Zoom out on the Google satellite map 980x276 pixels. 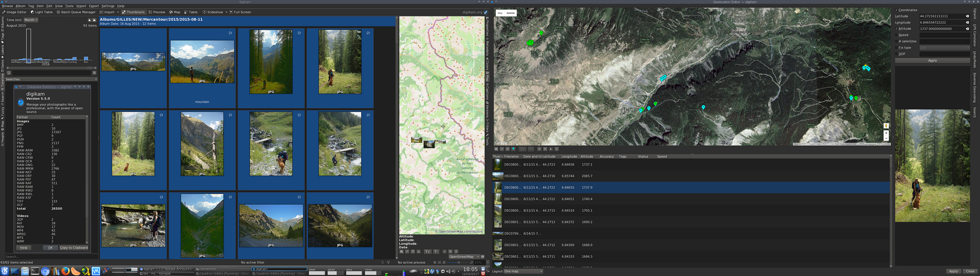click(886, 138)
